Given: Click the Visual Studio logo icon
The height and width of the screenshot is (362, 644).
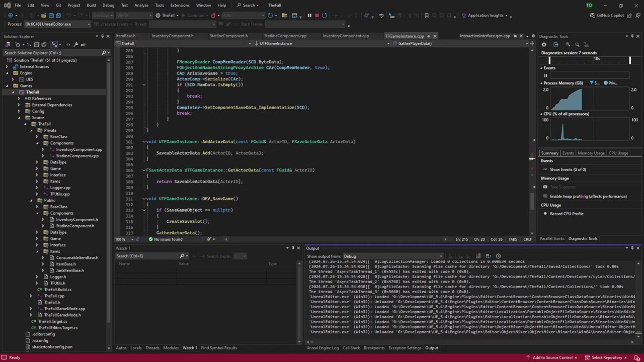Looking at the screenshot, I should point(7,5).
